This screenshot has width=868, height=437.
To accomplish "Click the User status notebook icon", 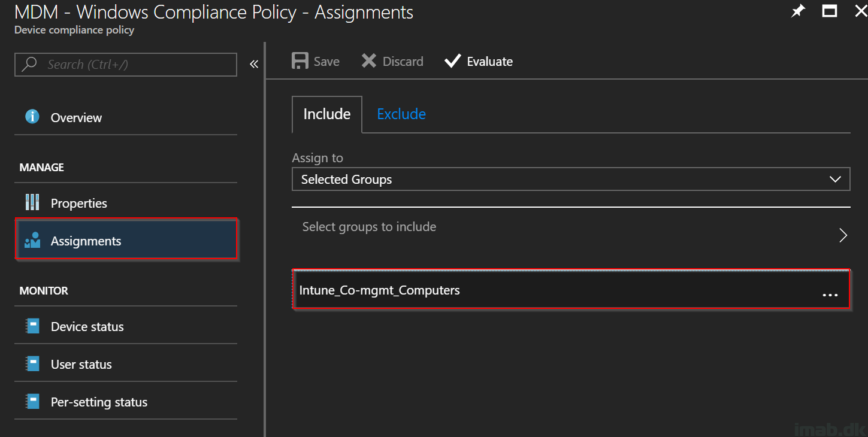I will pos(32,364).
